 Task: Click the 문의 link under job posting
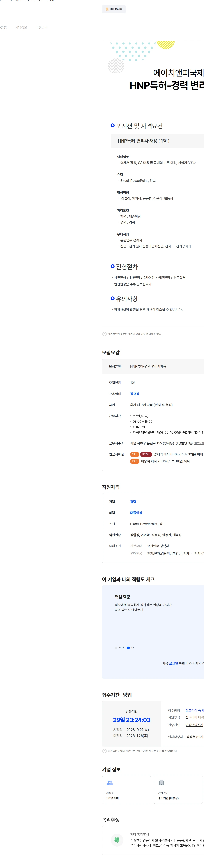click(149, 334)
